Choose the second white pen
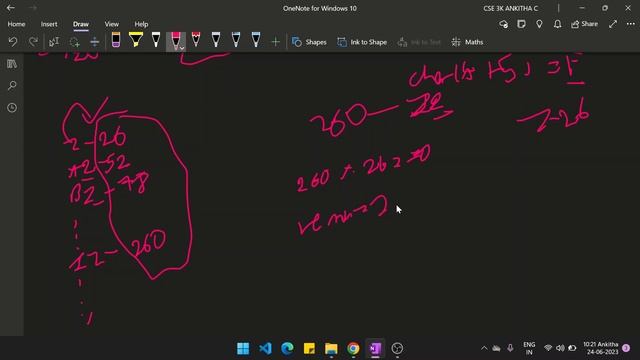The image size is (640, 360). 216,40
